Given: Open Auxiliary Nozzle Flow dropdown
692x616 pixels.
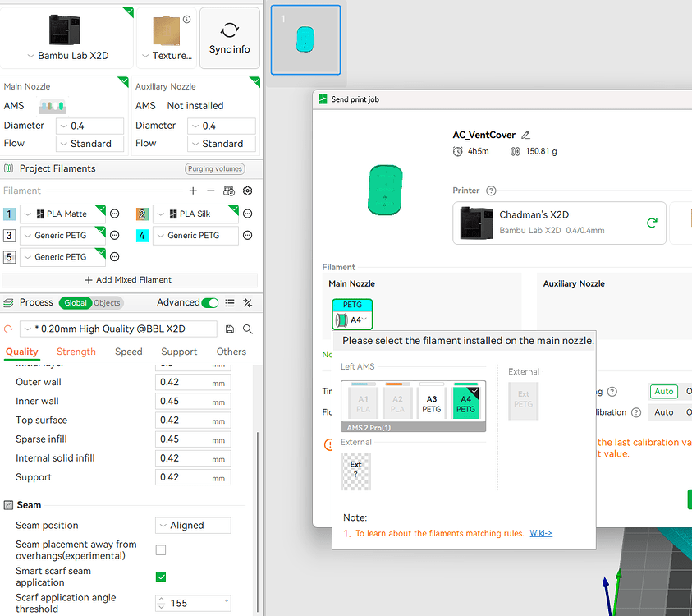Looking at the screenshot, I should (x=222, y=144).
